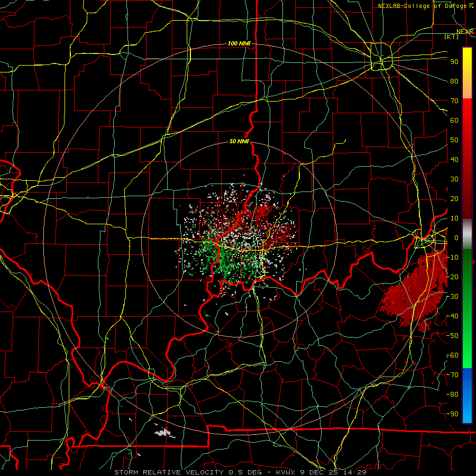Click the -60 legend value
This screenshot has height=476, width=476.
tap(452, 355)
